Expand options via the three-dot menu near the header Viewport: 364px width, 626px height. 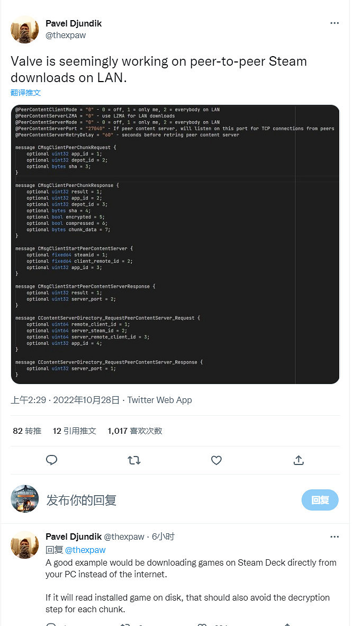(x=334, y=23)
